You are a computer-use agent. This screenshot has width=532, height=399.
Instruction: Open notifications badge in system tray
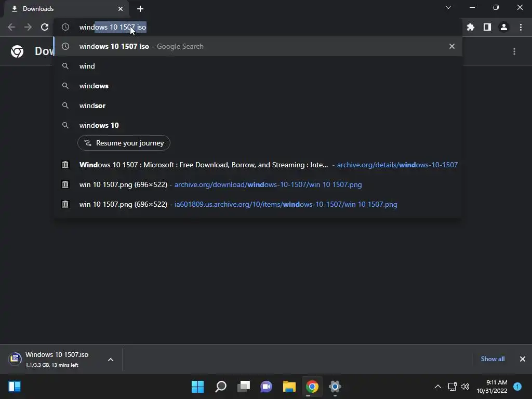tap(517, 387)
